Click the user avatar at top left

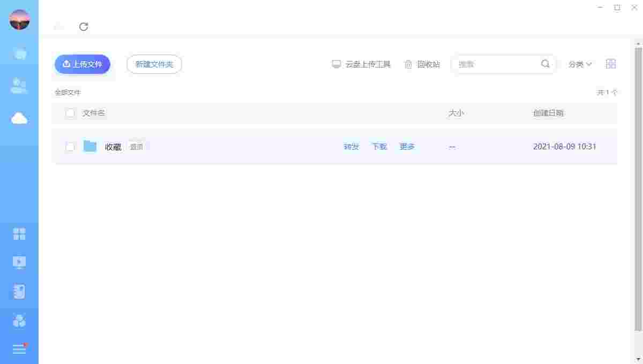coord(19,19)
